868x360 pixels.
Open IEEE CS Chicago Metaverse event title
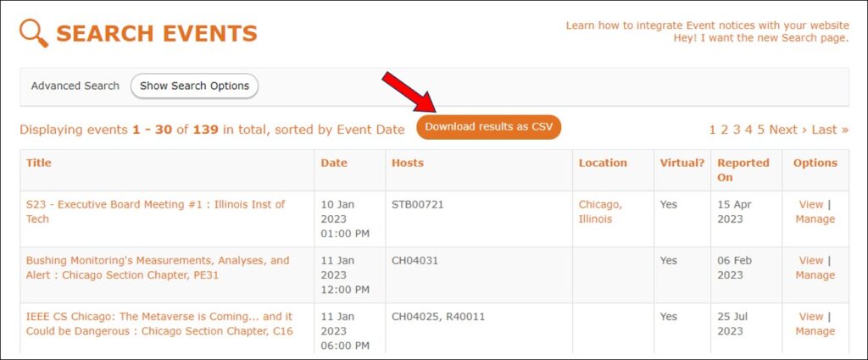tap(159, 324)
